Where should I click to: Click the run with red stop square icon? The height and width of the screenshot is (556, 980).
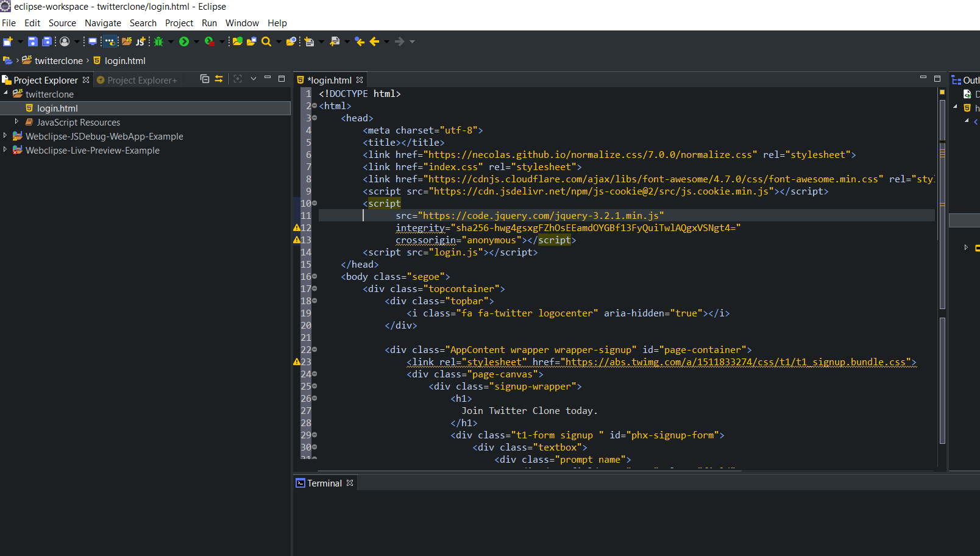210,41
